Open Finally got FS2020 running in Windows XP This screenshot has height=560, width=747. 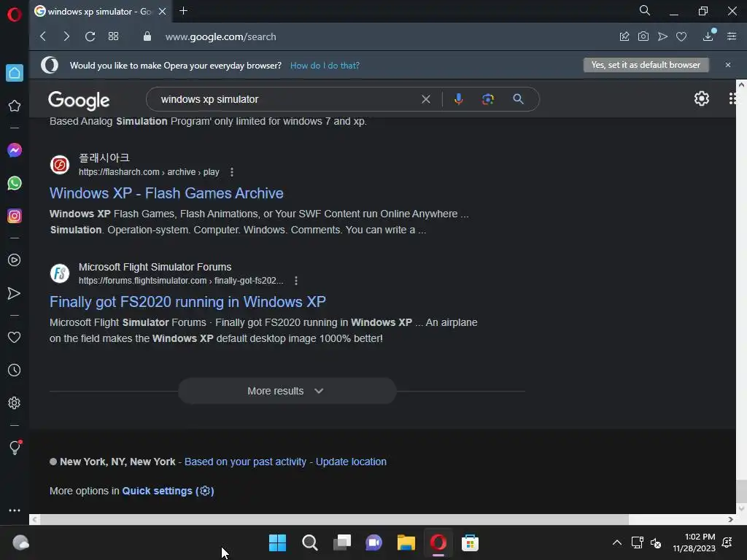point(187,301)
